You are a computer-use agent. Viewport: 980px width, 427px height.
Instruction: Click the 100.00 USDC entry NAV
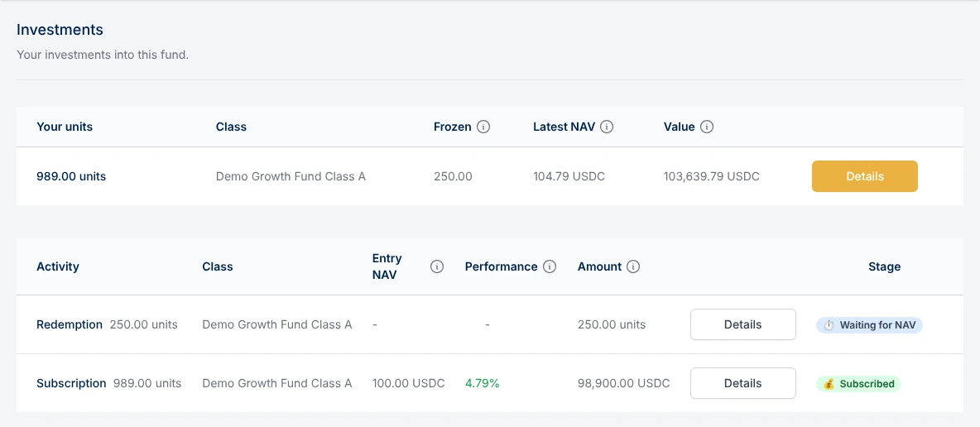[x=409, y=383]
